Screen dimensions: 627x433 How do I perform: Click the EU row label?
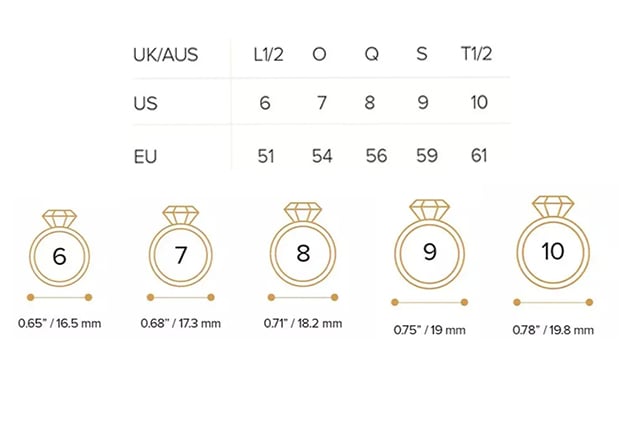[146, 156]
